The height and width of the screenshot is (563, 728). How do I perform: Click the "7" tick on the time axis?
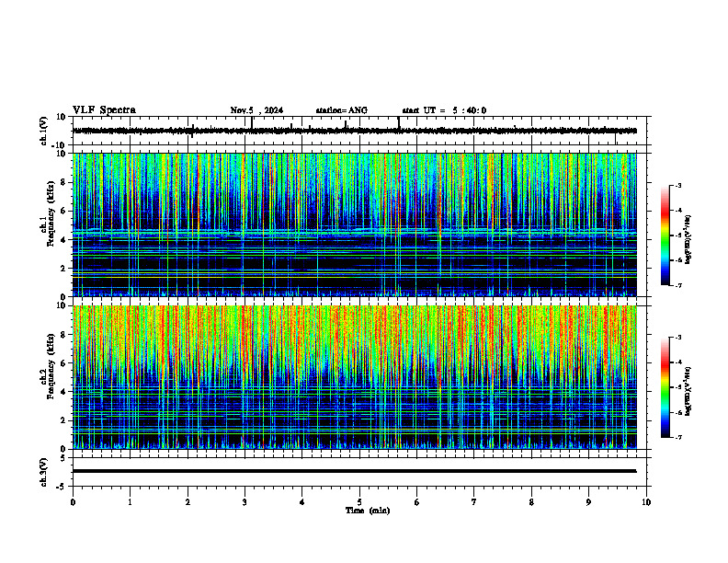(474, 502)
